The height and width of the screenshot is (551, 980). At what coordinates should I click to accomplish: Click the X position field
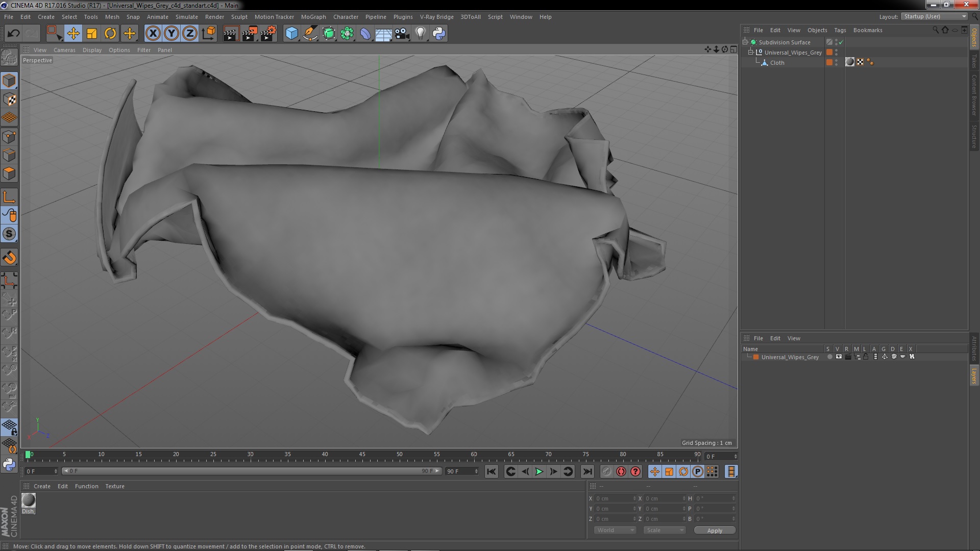pyautogui.click(x=615, y=498)
